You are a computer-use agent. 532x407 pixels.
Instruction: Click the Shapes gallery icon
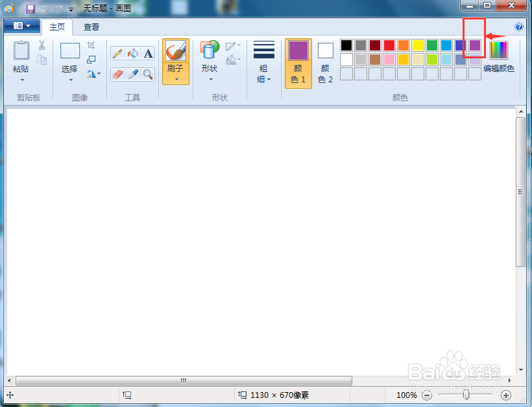coord(210,50)
